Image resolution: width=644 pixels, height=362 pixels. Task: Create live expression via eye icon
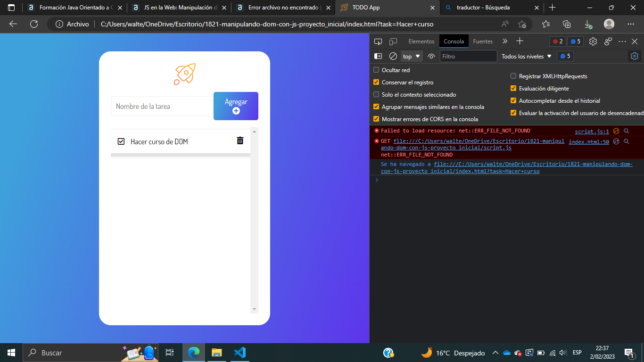click(431, 56)
